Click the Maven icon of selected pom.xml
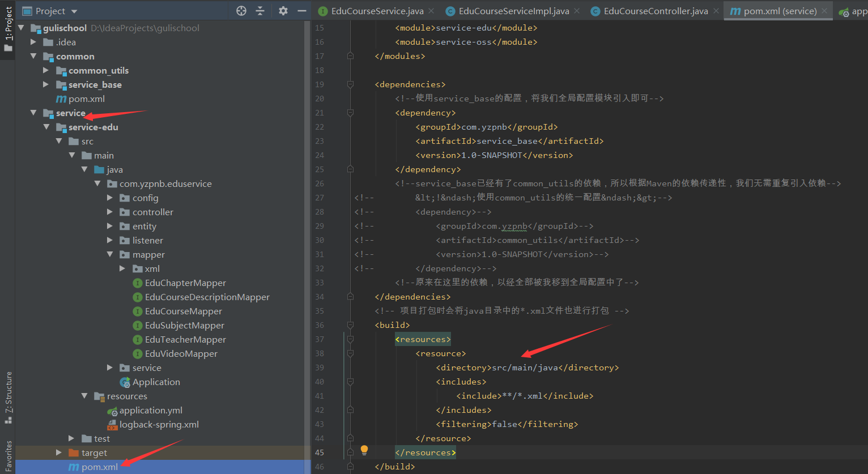The height and width of the screenshot is (474, 868). [74, 467]
